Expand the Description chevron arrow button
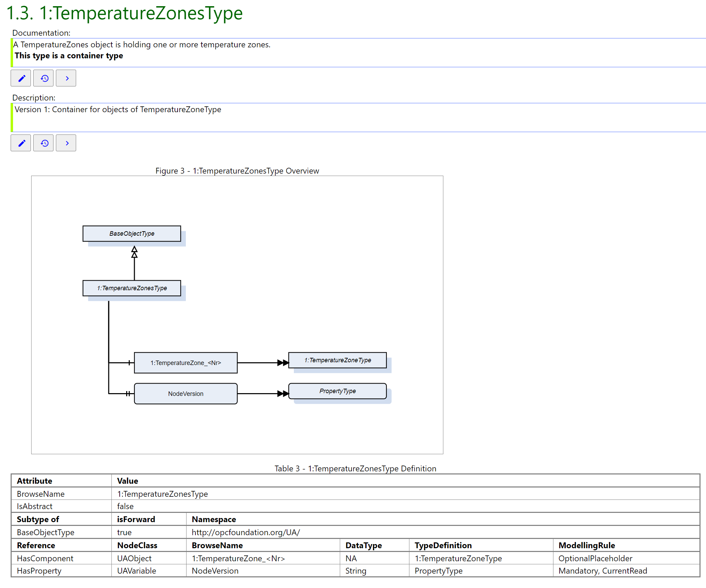 click(x=66, y=143)
